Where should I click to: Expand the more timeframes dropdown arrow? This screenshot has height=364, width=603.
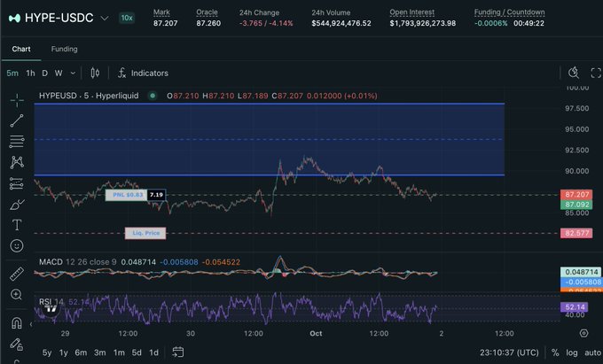73,73
